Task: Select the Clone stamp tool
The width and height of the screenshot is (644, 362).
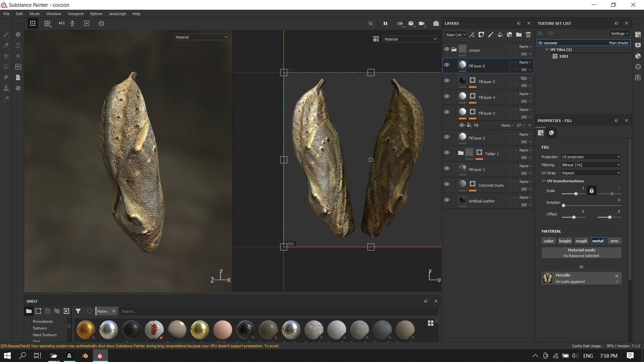Action: tap(6, 88)
